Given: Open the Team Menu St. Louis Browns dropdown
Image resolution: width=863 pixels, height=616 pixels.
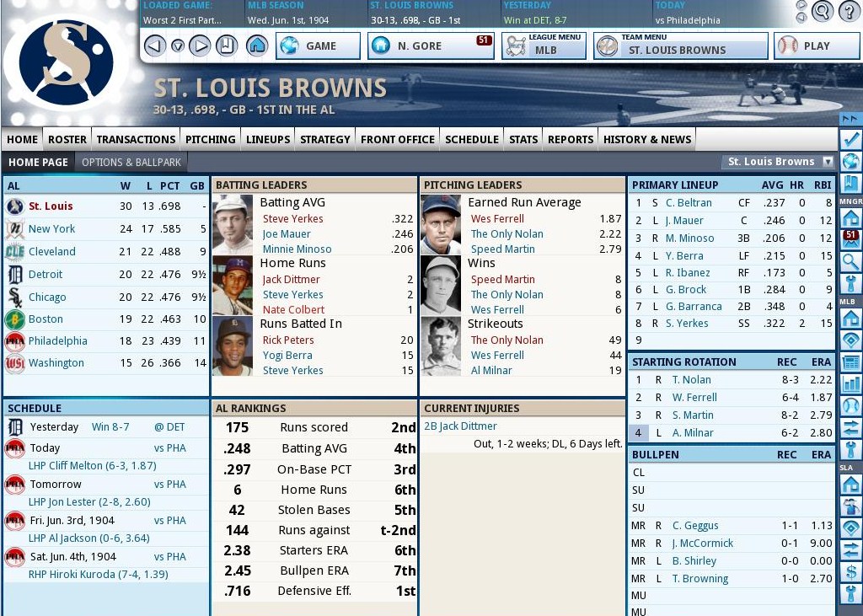Looking at the screenshot, I should click(681, 46).
